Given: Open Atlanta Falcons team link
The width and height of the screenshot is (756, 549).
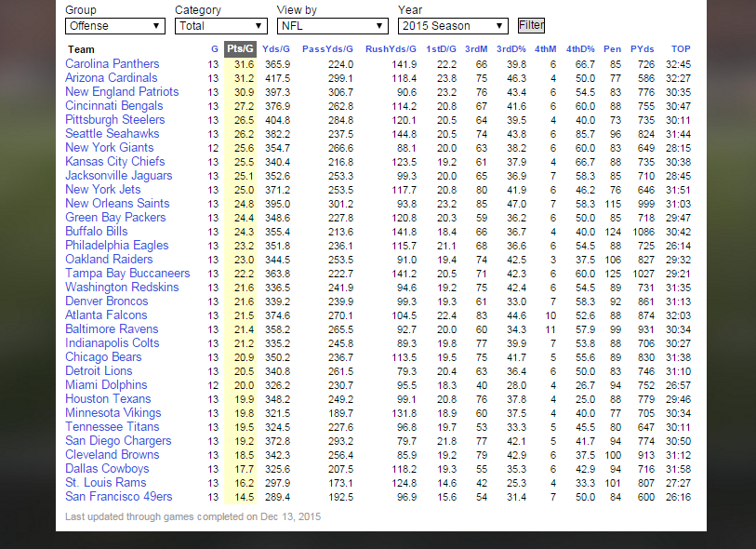Looking at the screenshot, I should (x=106, y=315).
